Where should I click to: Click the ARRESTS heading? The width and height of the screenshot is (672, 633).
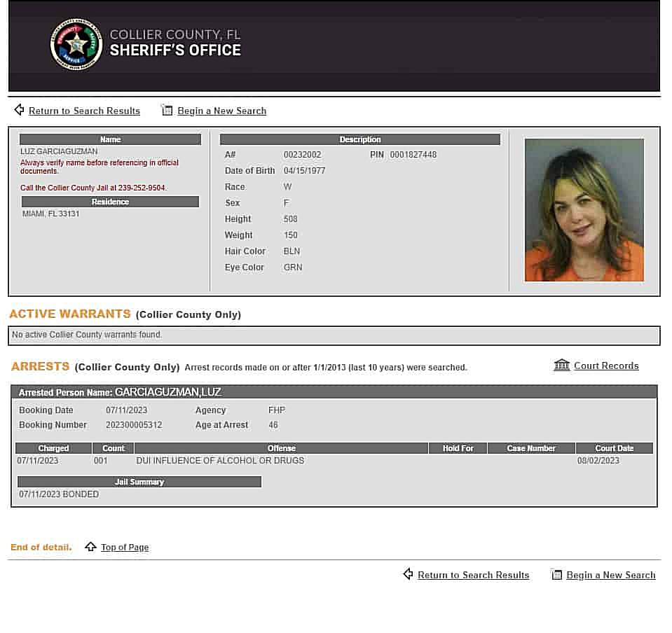[40, 367]
